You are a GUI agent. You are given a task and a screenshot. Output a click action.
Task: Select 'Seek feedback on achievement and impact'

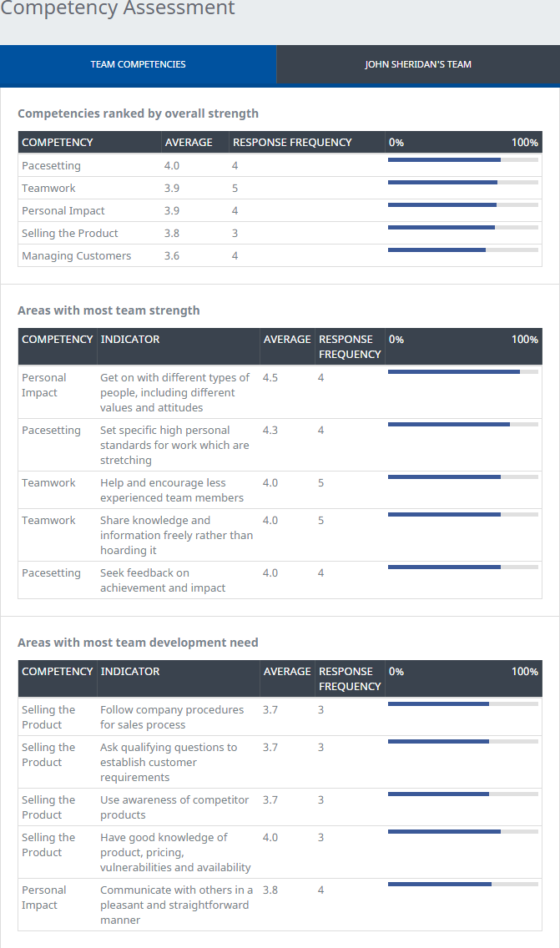[163, 580]
